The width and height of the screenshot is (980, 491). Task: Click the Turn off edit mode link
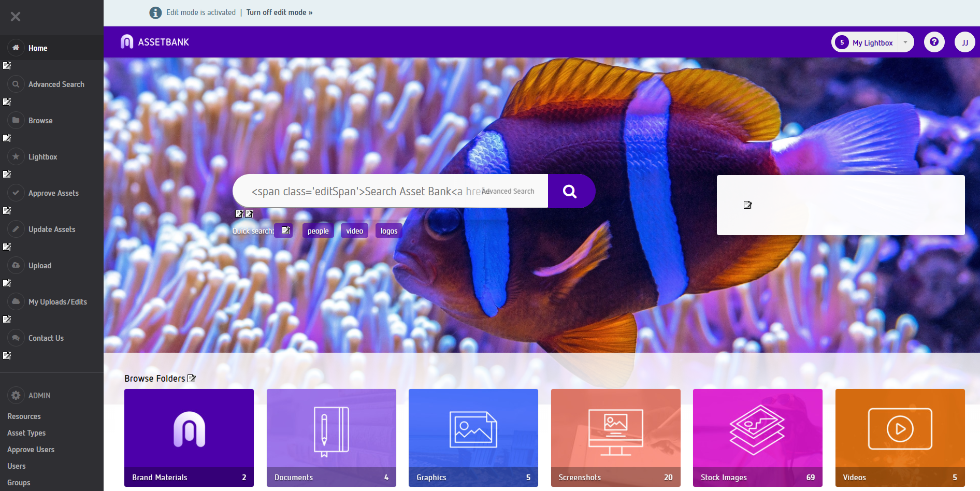(x=279, y=12)
